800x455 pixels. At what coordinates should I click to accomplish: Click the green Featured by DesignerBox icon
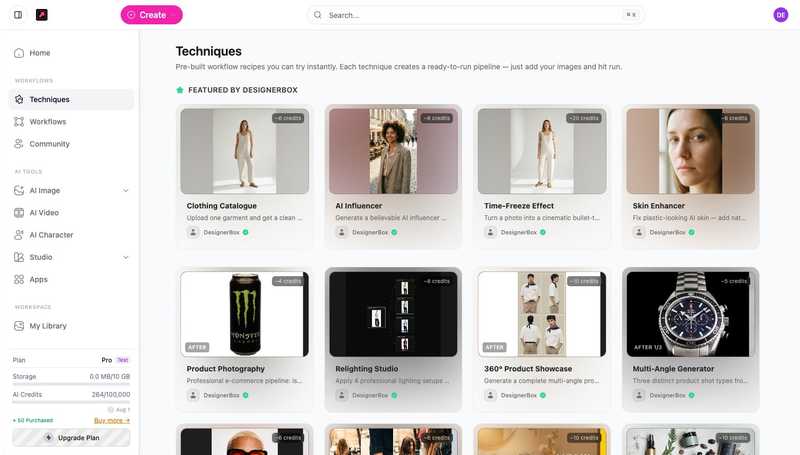[x=180, y=90]
